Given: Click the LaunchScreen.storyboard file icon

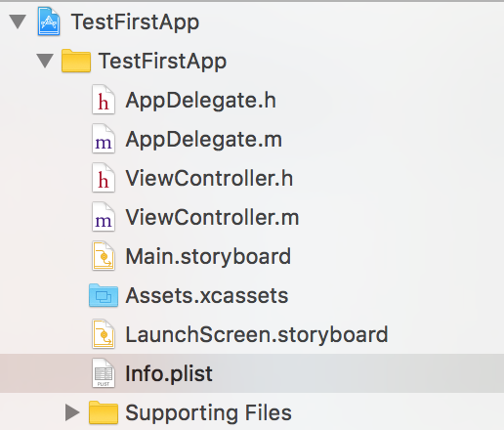Looking at the screenshot, I should click(104, 334).
